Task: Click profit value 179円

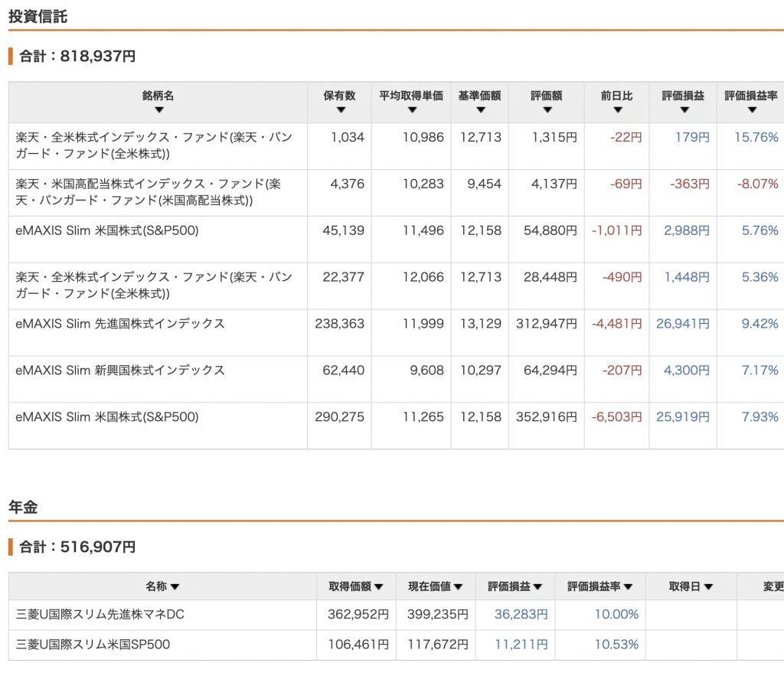Action: [692, 138]
